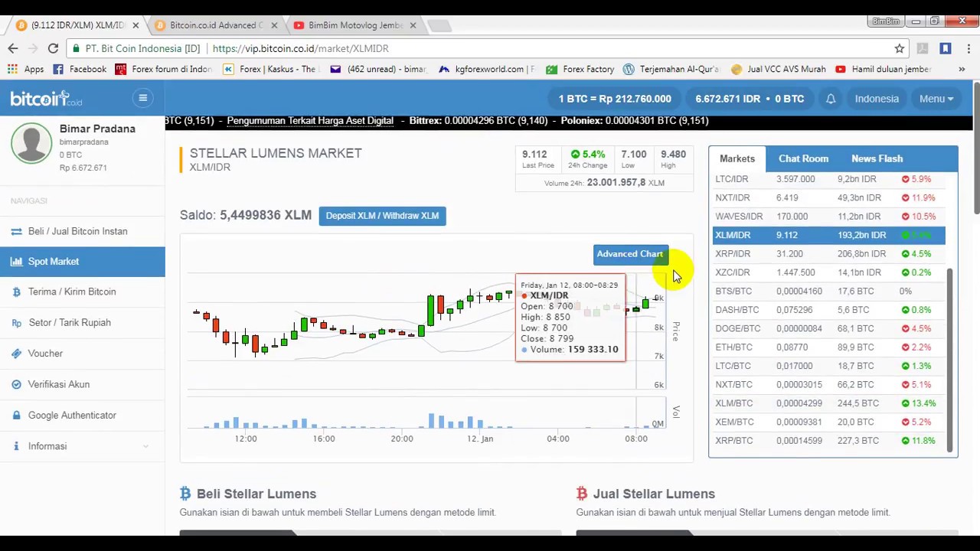Open Forex Factory bookmark
Screen dimensions: 980x551
click(580, 69)
